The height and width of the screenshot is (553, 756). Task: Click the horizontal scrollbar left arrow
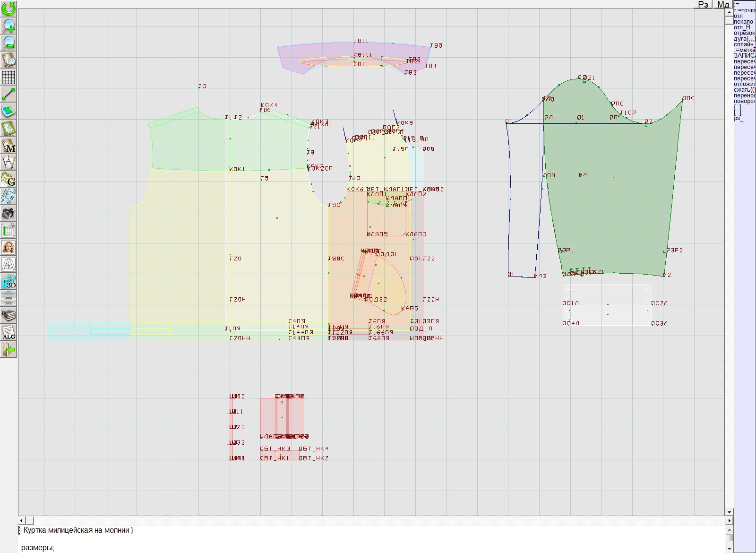[22, 520]
